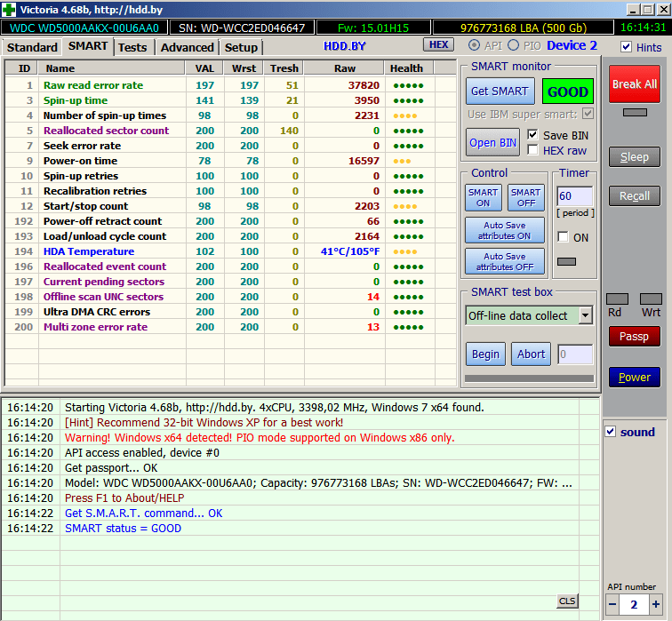Sort by the ID column header
672x621 pixels.
[x=22, y=68]
